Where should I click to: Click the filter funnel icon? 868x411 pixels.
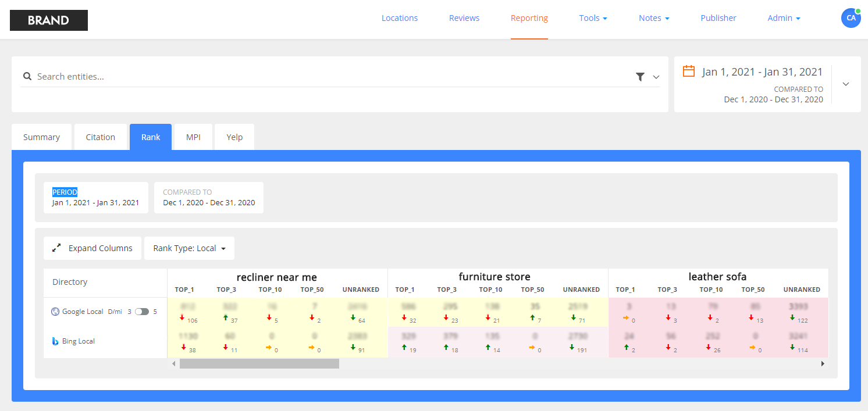click(640, 77)
